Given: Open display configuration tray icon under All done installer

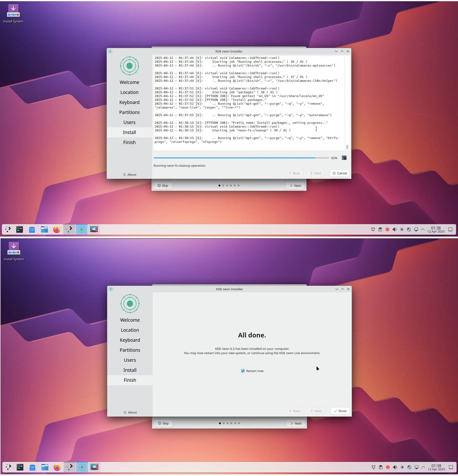Looking at the screenshot, I should click(x=416, y=467).
